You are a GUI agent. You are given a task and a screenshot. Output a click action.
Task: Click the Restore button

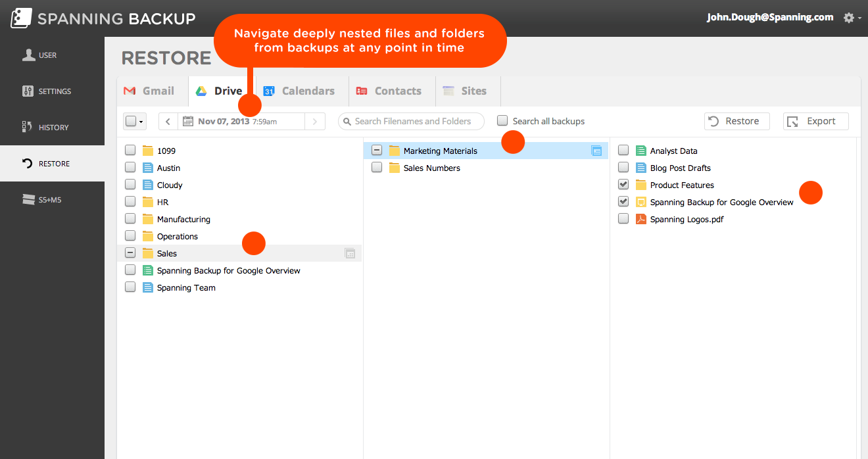tap(737, 122)
